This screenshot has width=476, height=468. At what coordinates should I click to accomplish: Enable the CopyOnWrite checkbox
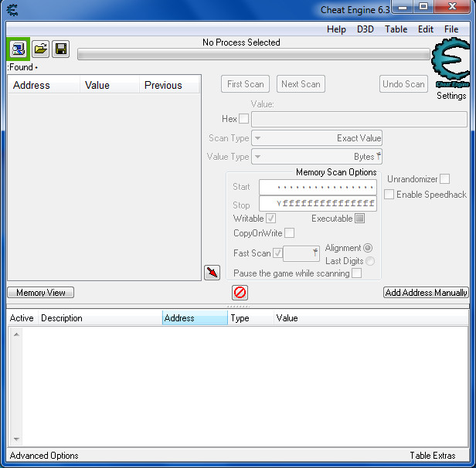[x=289, y=233]
